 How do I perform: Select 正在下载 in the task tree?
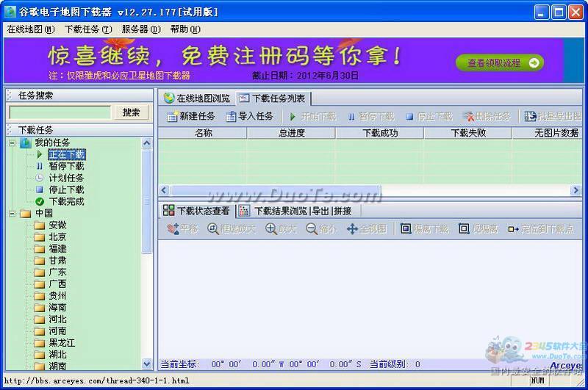click(67, 154)
